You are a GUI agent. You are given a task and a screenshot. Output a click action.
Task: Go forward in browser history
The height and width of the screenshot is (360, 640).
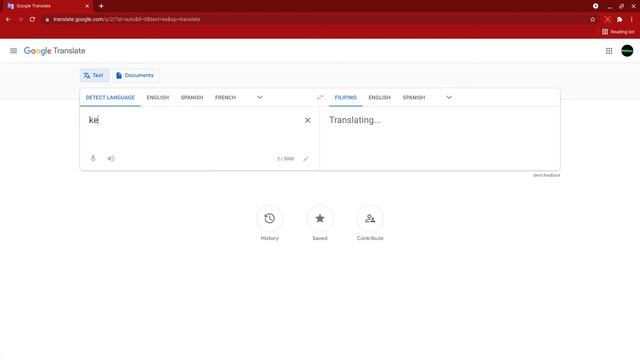tap(20, 19)
